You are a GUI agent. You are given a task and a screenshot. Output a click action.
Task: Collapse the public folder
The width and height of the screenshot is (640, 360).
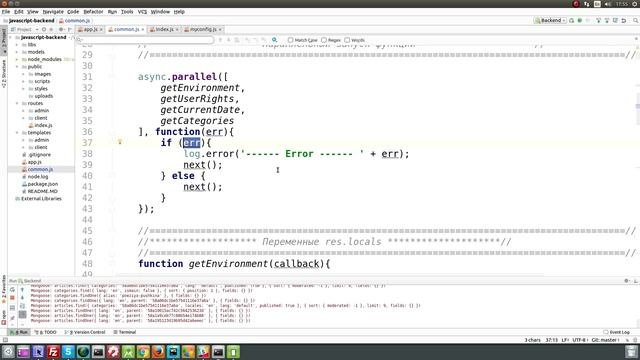18,67
